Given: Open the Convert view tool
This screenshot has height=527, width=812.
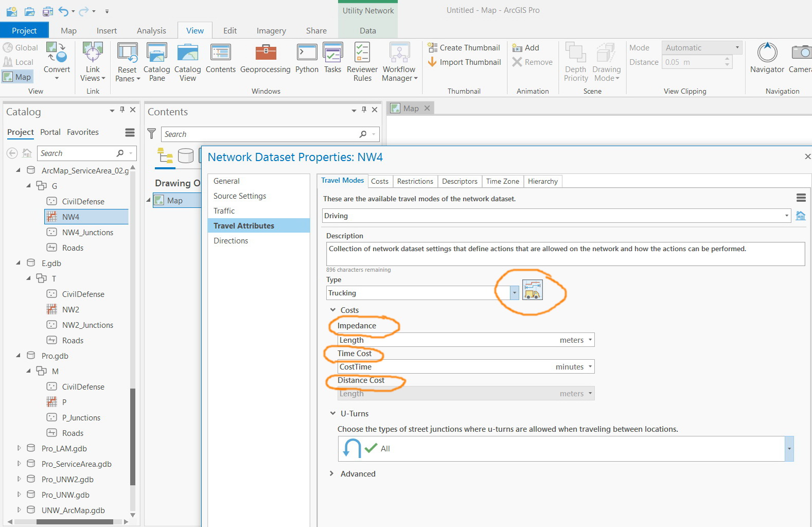Looking at the screenshot, I should point(57,61).
